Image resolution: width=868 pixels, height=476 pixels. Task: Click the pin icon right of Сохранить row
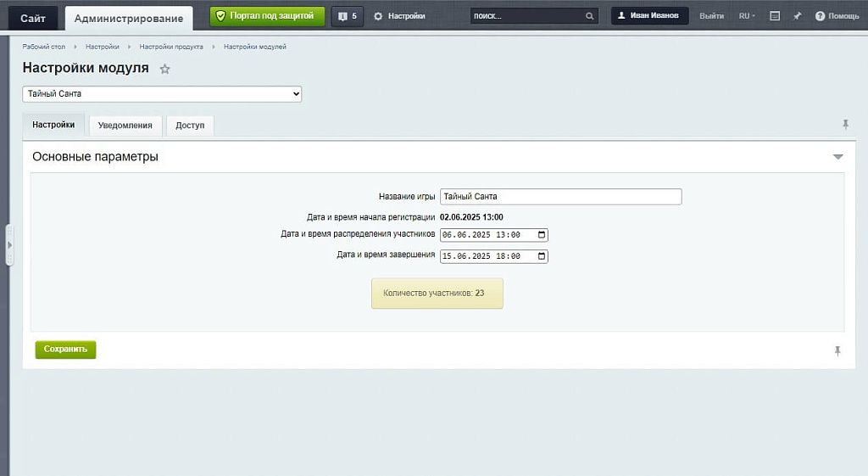coord(837,350)
